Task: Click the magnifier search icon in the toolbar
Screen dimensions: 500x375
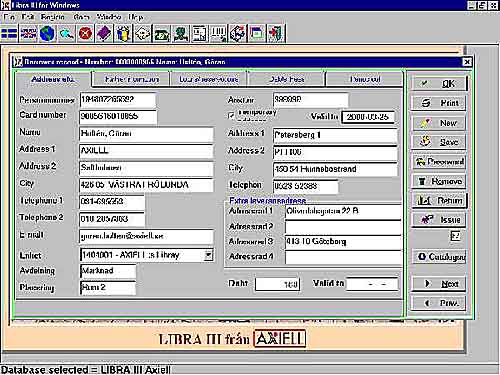Action: (x=66, y=34)
